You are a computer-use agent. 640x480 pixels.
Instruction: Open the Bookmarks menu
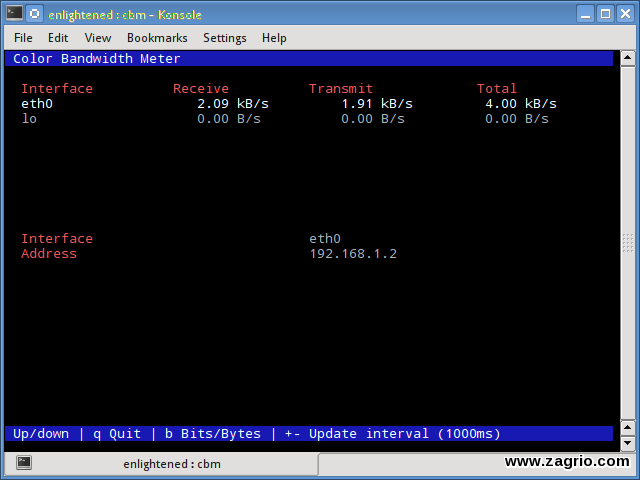(157, 38)
